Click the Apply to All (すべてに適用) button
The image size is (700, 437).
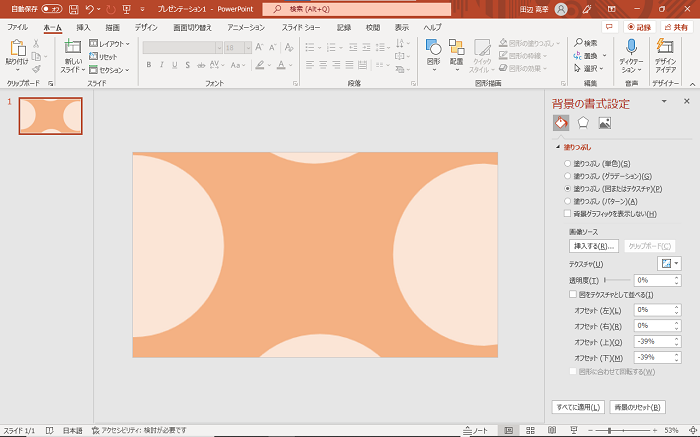tap(579, 407)
